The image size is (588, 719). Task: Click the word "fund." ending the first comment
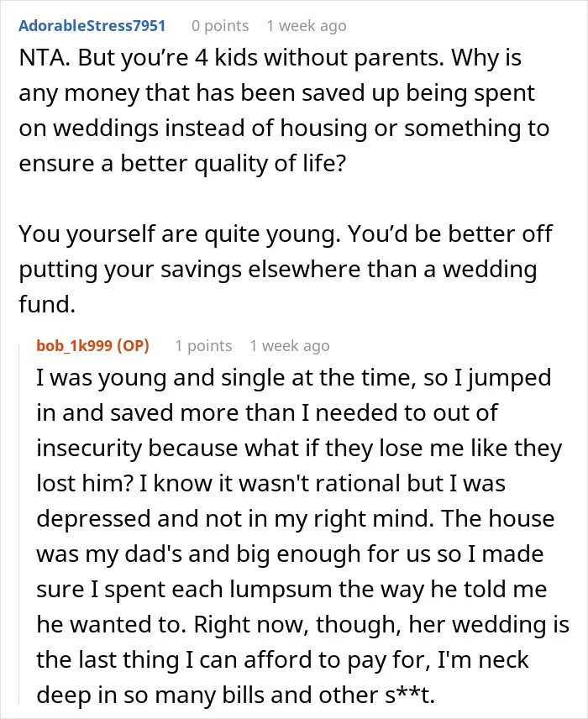coord(47,304)
